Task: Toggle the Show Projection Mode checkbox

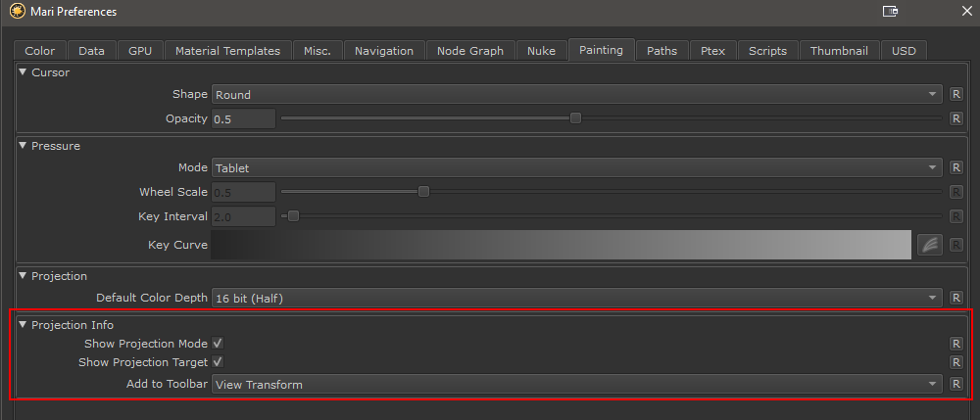Action: point(219,344)
